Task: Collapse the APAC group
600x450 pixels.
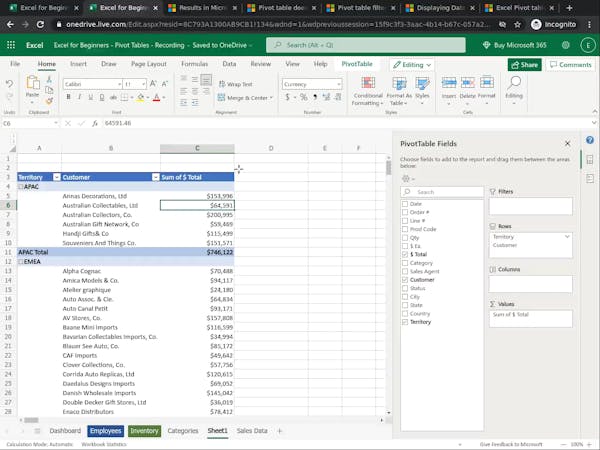Action: pos(21,187)
